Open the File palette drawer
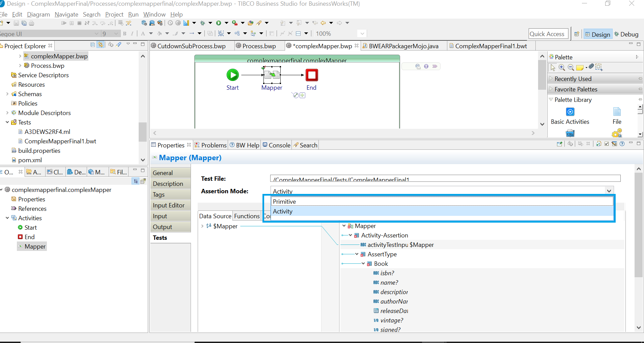The width and height of the screenshot is (644, 343). click(617, 116)
